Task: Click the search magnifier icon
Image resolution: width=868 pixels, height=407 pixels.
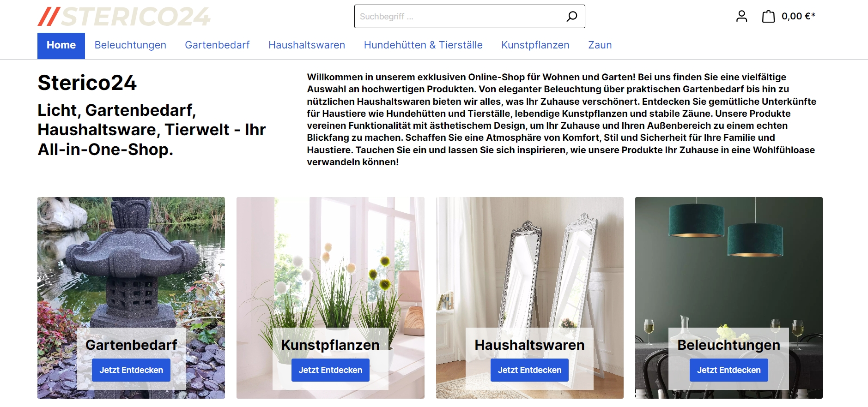Action: click(571, 17)
